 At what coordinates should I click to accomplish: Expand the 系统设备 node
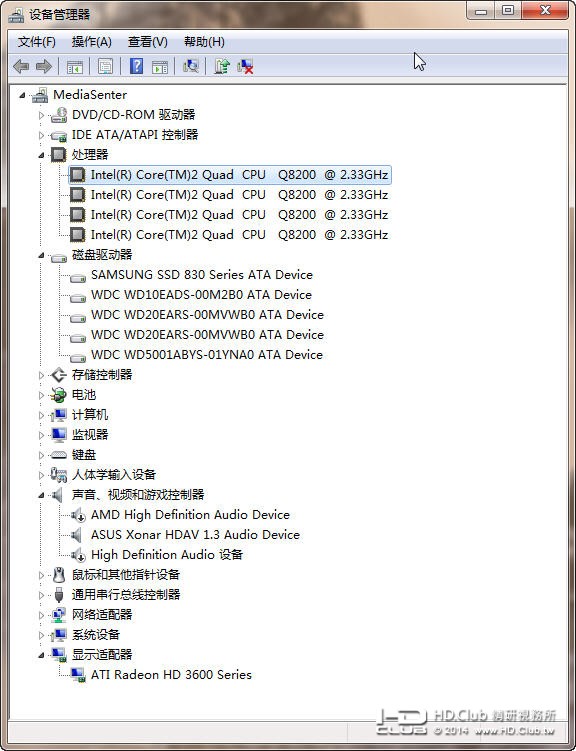[x=41, y=635]
